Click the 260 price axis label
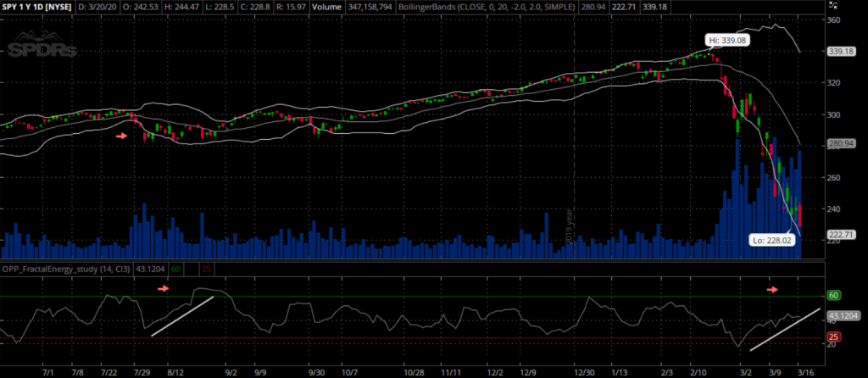The image size is (868, 378). pos(834,178)
